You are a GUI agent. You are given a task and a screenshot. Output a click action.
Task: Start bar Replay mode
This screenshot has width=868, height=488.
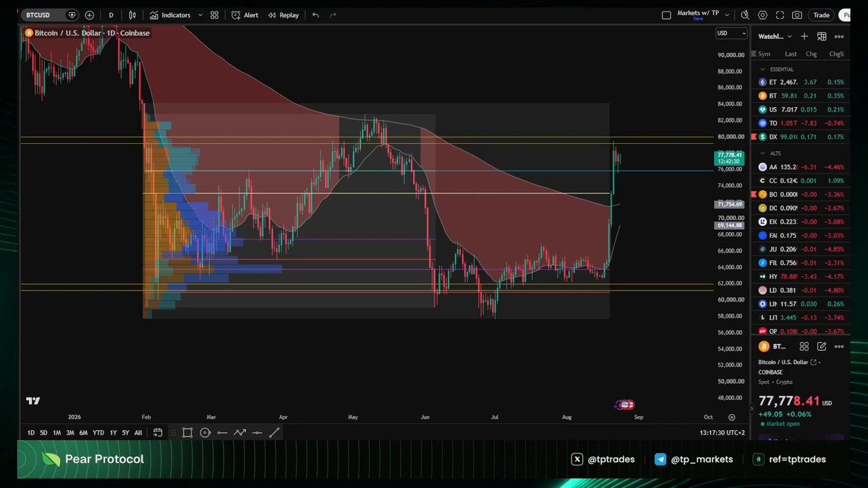click(284, 14)
